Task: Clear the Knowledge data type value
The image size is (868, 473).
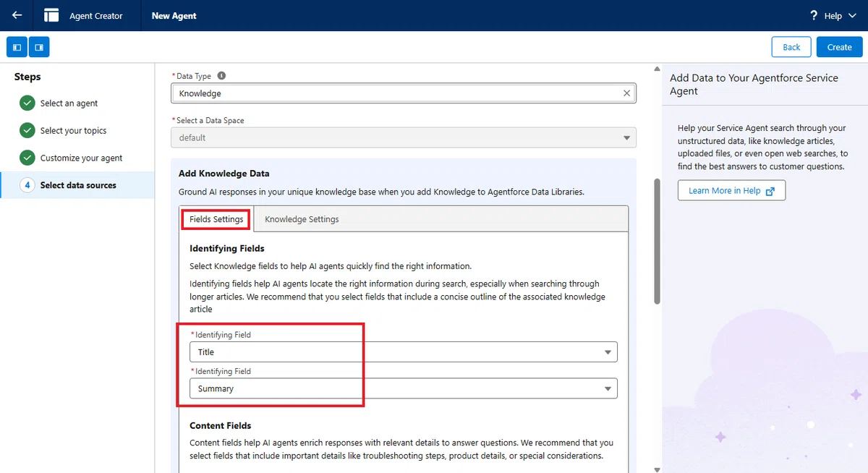Action: (x=626, y=93)
